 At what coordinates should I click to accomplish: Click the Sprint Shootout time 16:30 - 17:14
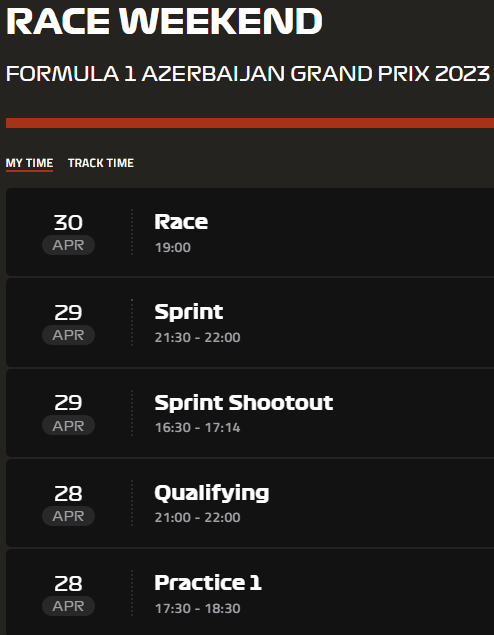198,428
